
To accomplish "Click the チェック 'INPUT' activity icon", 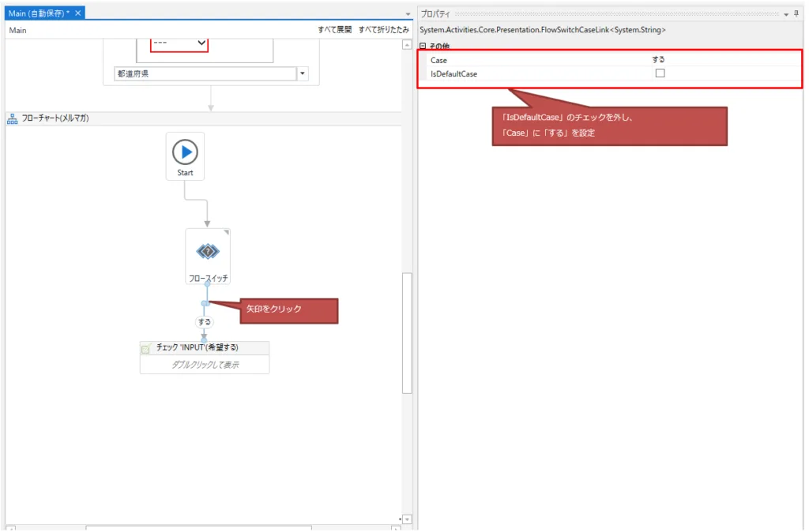I will (x=146, y=348).
